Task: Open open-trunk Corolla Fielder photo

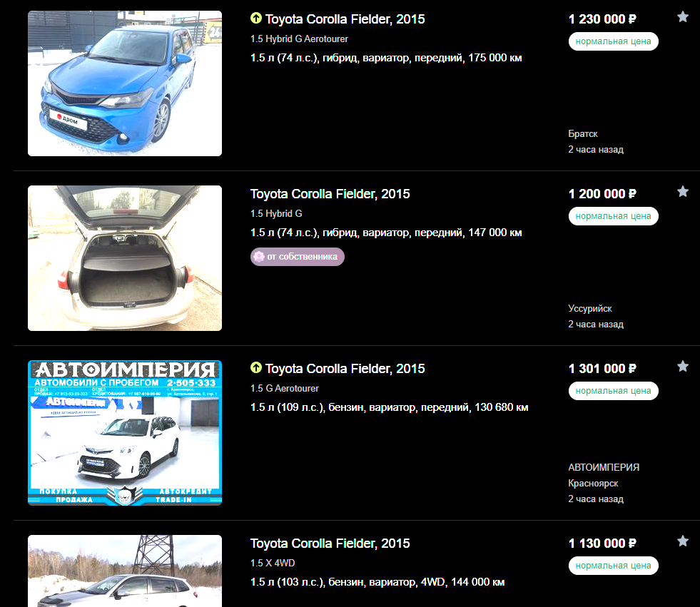Action: (x=125, y=258)
